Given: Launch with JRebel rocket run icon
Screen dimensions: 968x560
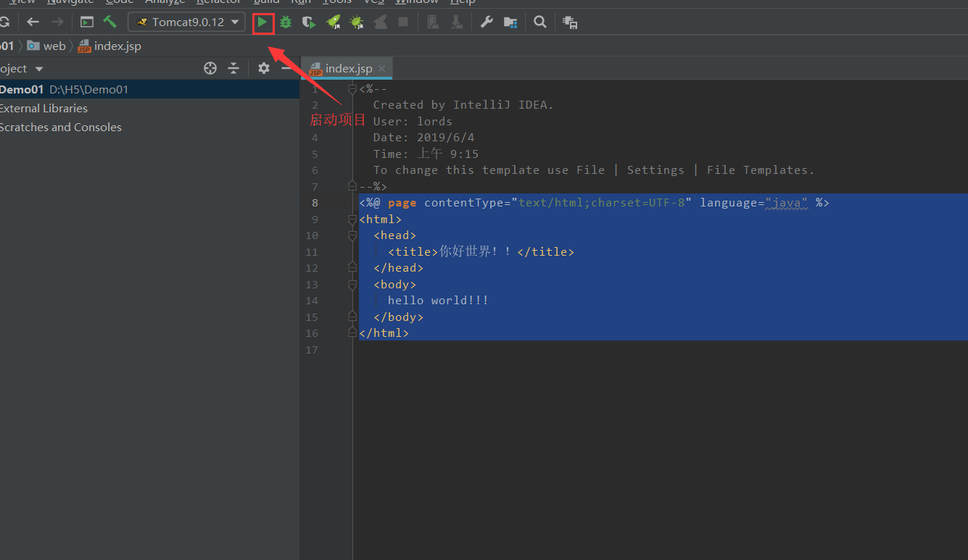Looking at the screenshot, I should [334, 22].
